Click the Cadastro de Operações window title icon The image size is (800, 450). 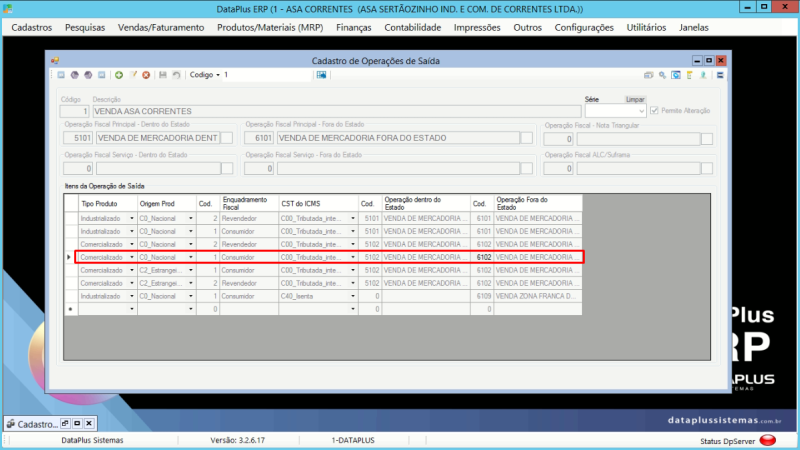tap(55, 61)
